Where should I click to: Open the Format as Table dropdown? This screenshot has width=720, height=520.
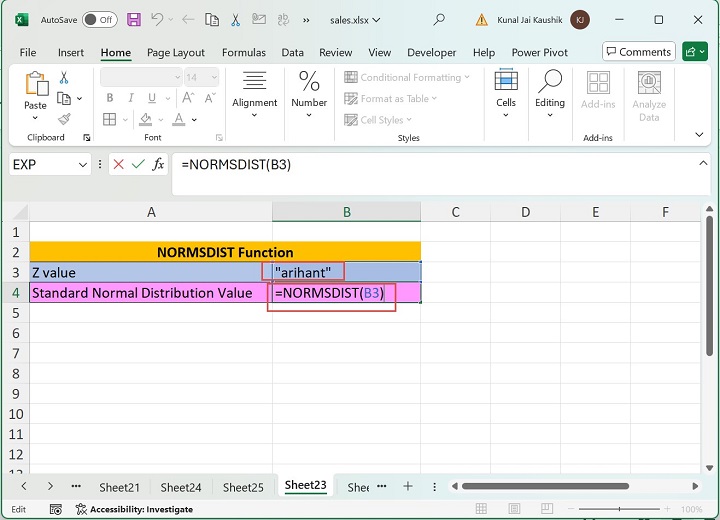(390, 98)
